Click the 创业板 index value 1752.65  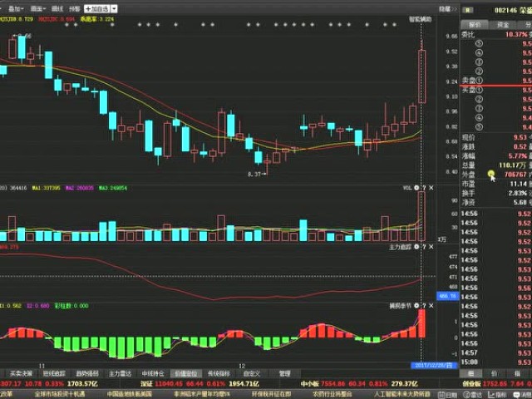494,384
